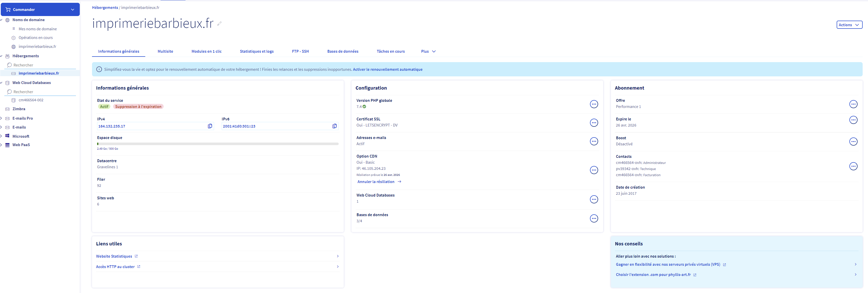Screen dimensions: 868x293
Task: Copy the IPv4 address to clipboard
Action: (x=210, y=126)
